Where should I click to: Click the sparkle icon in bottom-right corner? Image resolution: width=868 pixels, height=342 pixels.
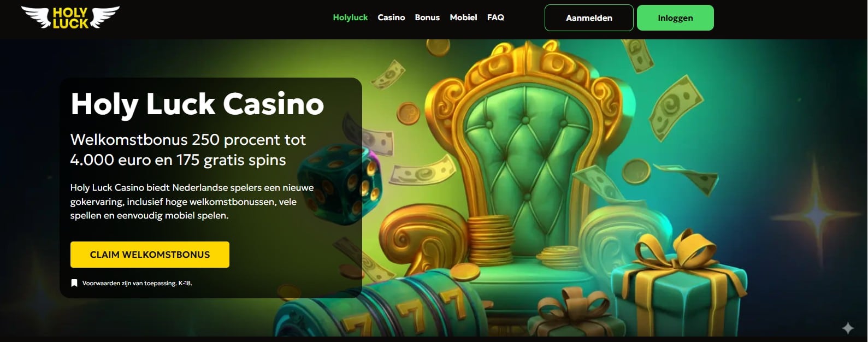848,328
